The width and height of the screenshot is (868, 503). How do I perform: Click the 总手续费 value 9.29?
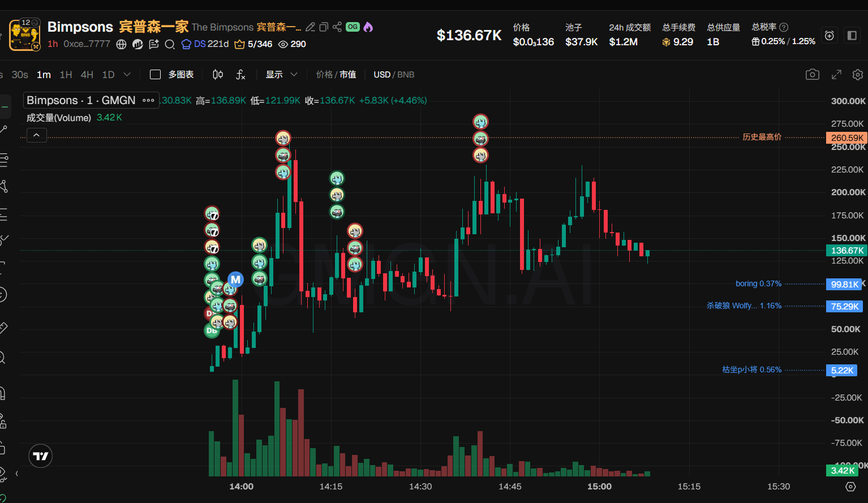click(x=678, y=42)
